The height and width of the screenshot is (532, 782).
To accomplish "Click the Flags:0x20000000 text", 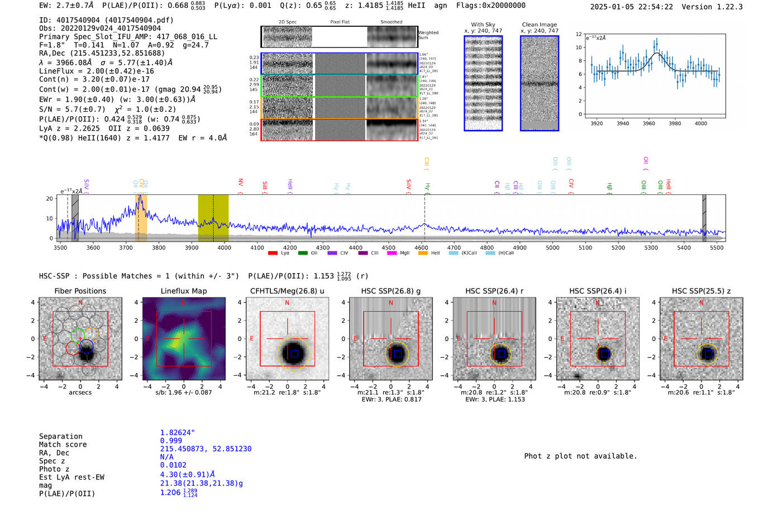I will (491, 6).
